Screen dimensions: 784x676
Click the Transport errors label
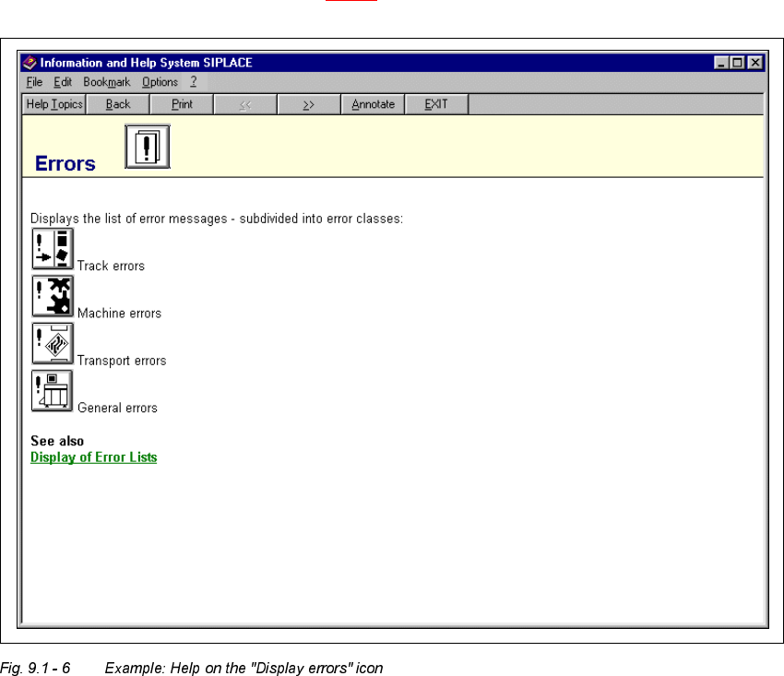122,361
